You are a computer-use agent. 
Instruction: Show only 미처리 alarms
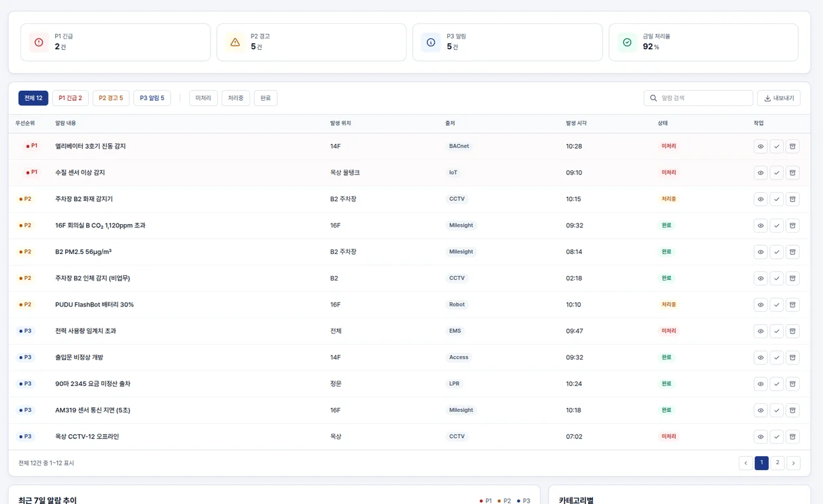[203, 98]
